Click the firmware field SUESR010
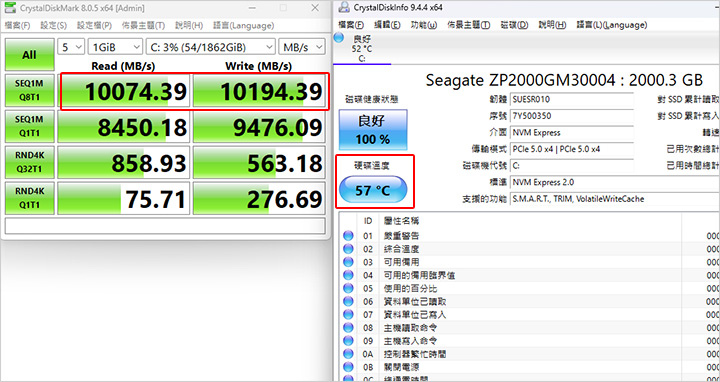 tap(572, 99)
